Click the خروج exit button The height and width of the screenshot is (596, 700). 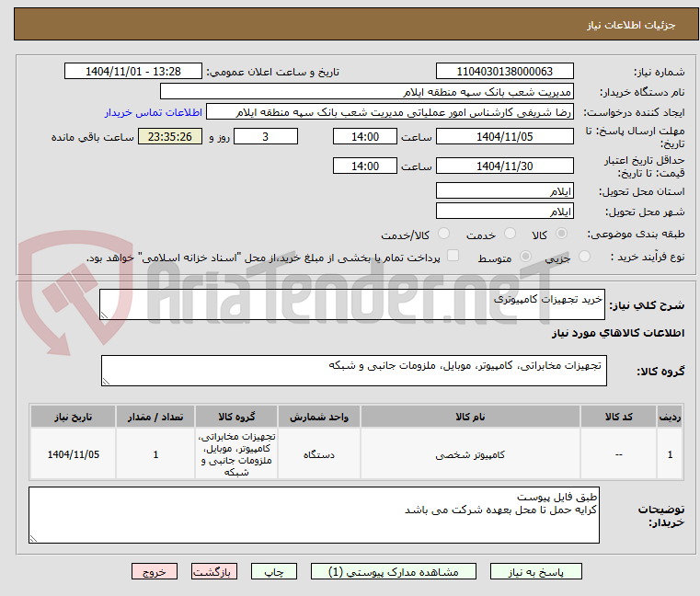(154, 571)
